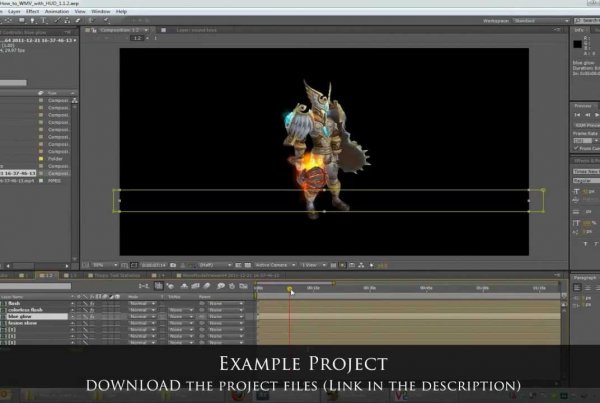
Task: Open the View menu
Action: click(x=80, y=11)
